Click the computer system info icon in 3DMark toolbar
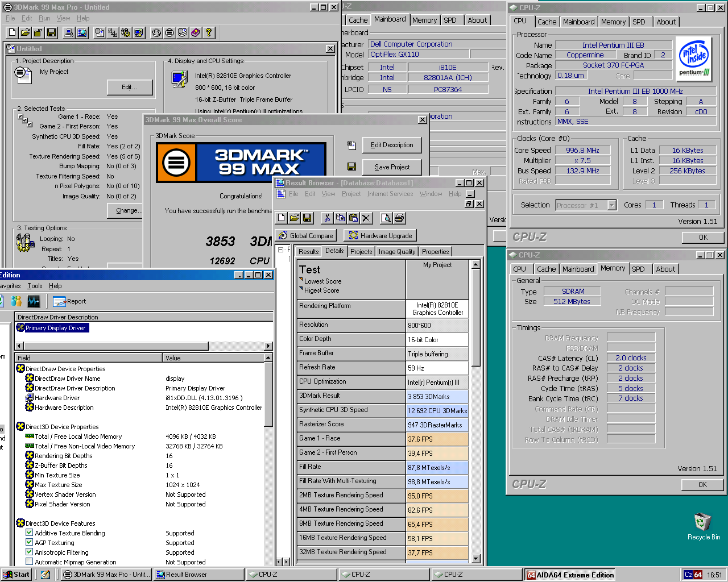 pos(69,32)
